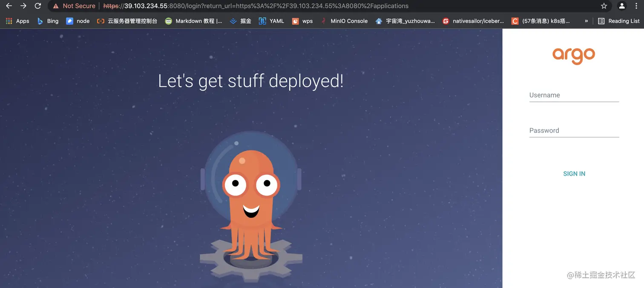The height and width of the screenshot is (288, 644).
Task: Open the wps bookmark
Action: 302,21
